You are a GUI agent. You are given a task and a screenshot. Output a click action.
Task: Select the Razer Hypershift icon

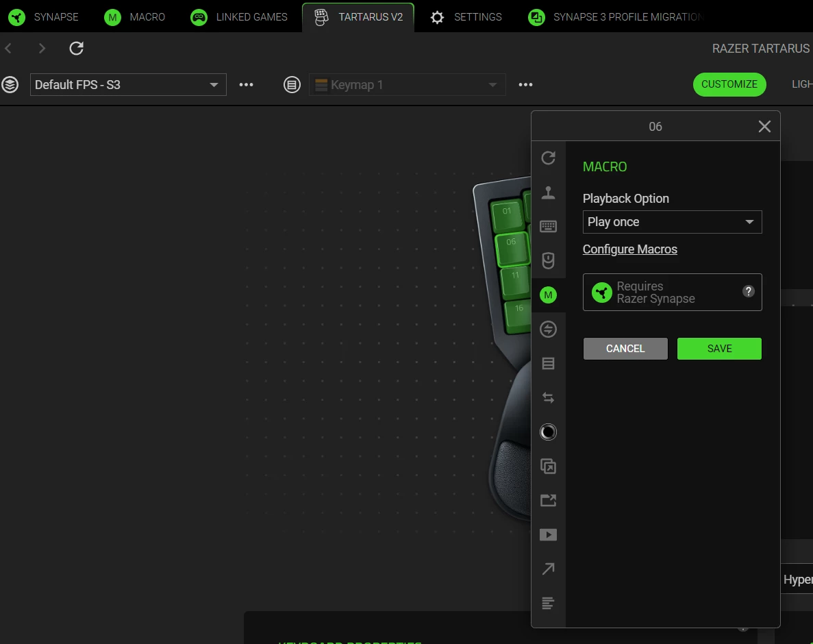point(548,466)
